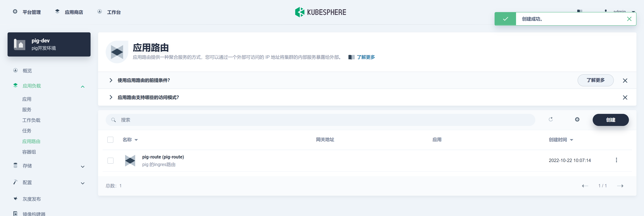Check the select-all checkbox in table header

[x=110, y=140]
